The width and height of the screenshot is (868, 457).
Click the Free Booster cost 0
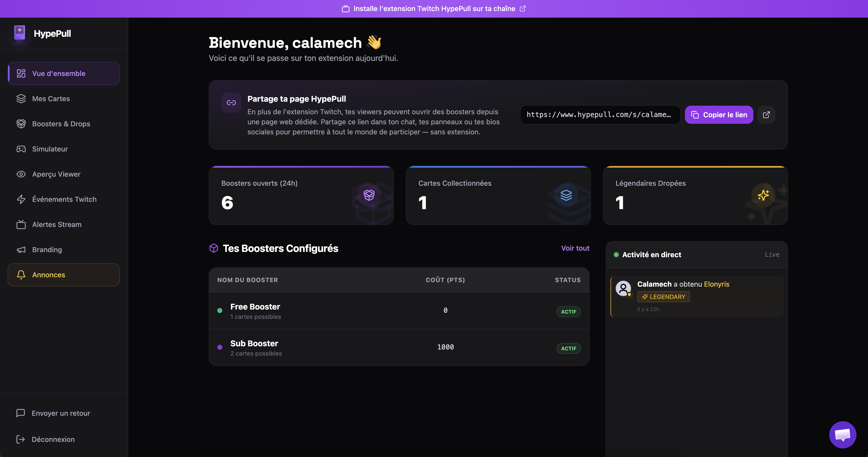click(446, 310)
